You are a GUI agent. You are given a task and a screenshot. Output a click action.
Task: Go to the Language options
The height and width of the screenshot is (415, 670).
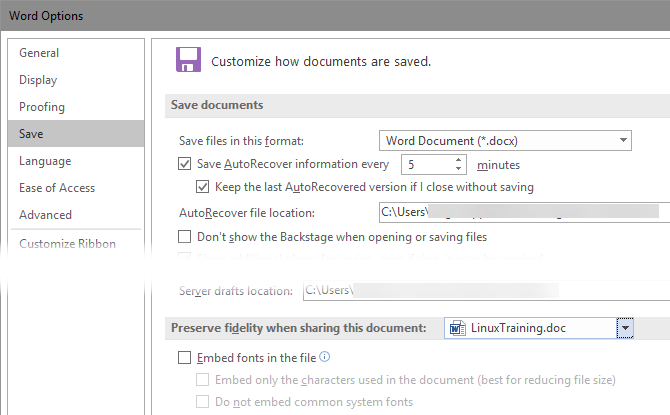tap(45, 161)
